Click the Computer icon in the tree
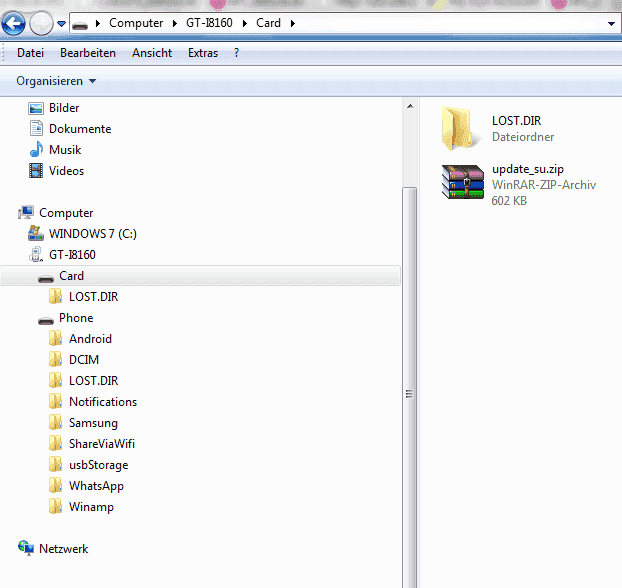This screenshot has height=588, width=622. (26, 213)
